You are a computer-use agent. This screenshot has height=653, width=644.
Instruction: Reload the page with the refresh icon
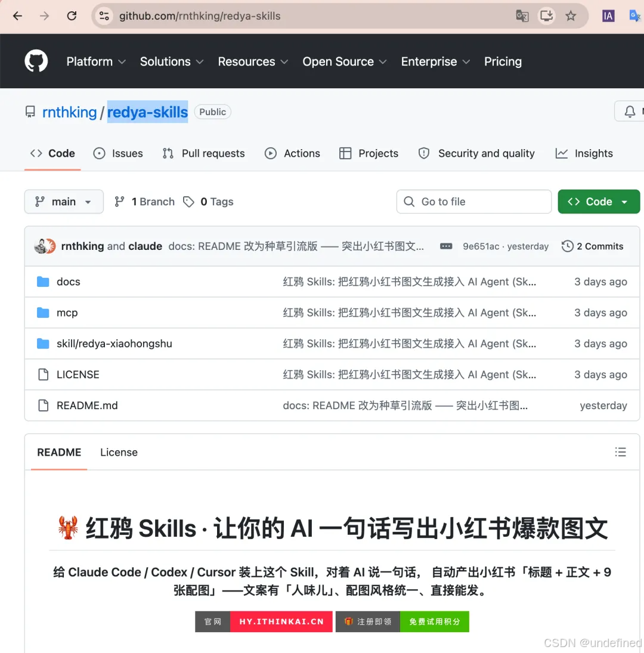(72, 16)
